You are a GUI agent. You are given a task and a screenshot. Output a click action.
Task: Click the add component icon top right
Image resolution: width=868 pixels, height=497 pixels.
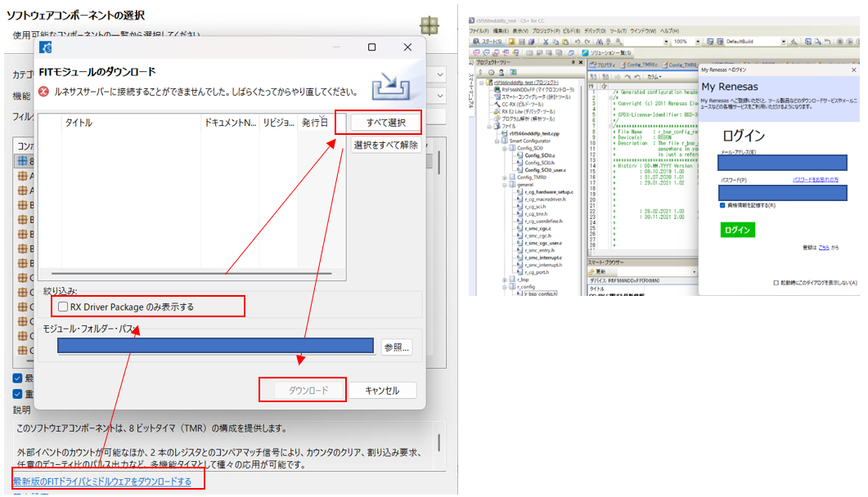(429, 25)
